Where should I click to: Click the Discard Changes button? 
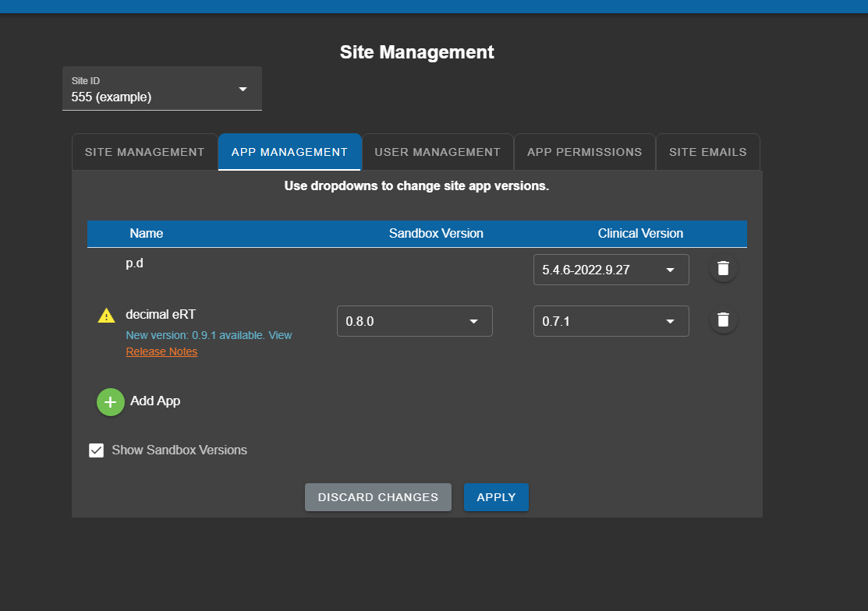click(x=378, y=497)
